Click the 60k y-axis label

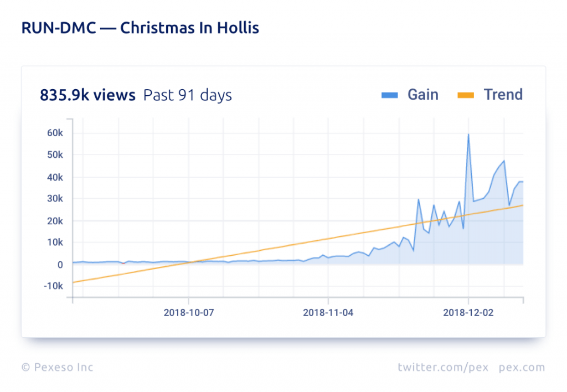[x=54, y=133]
